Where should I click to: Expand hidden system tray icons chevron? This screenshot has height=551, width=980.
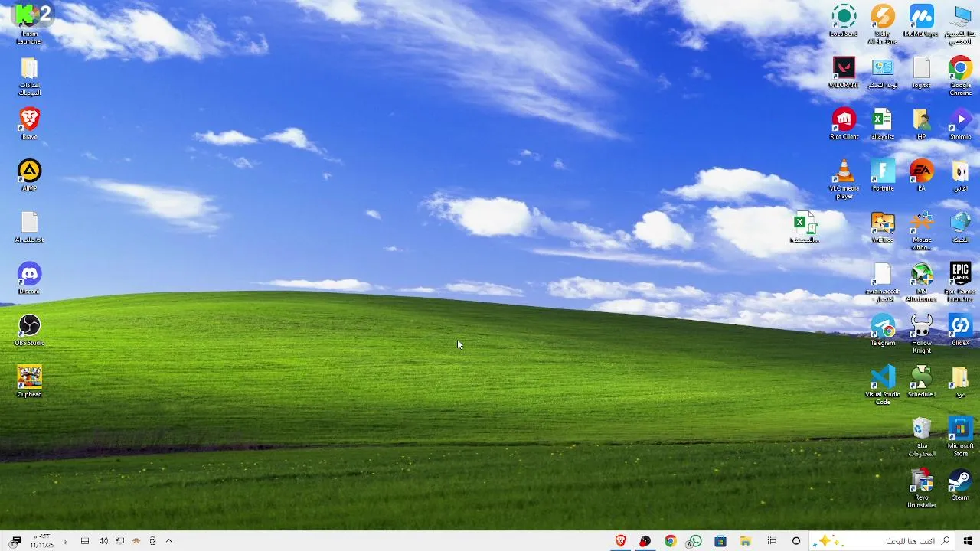tap(169, 541)
